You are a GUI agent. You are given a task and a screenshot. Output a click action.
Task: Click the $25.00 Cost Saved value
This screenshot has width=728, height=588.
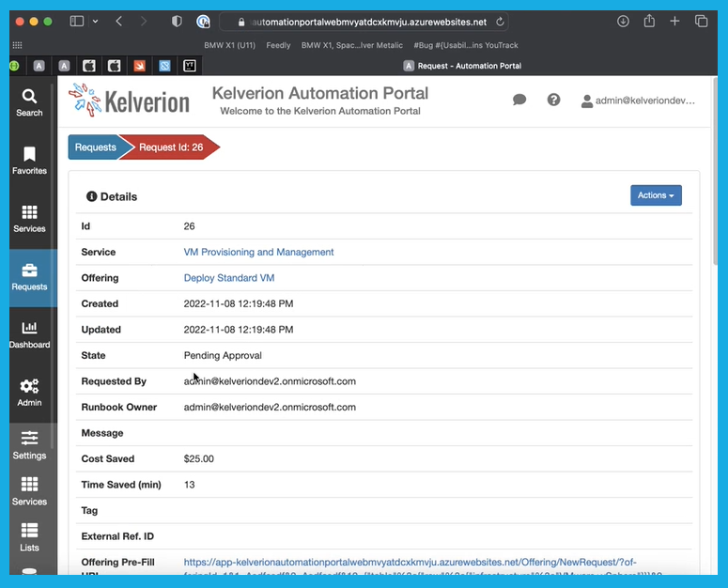pos(199,459)
